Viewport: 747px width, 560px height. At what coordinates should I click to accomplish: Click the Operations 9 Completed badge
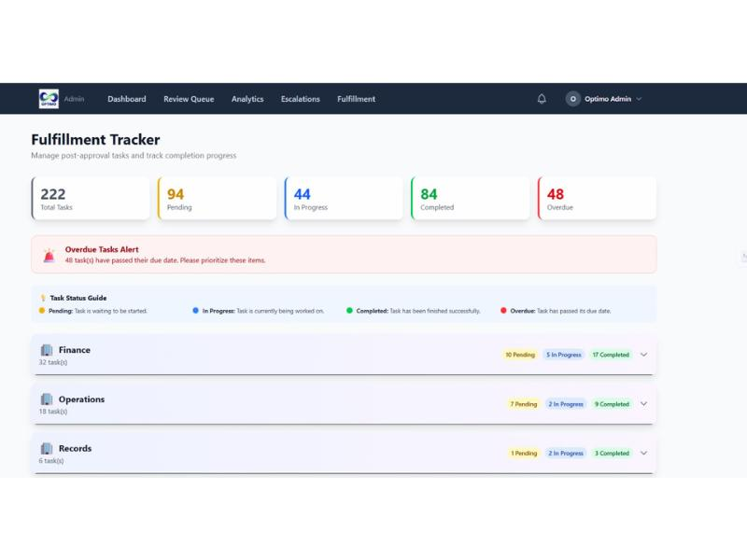[612, 404]
